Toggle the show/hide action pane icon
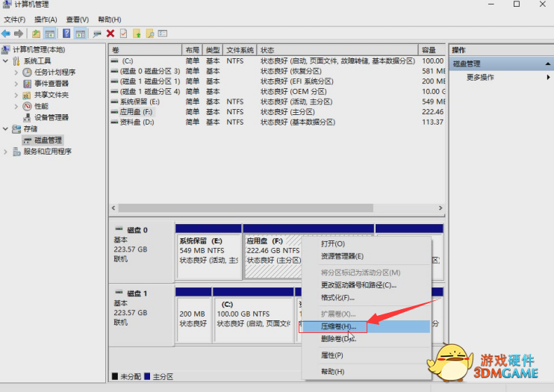The image size is (554, 392). click(x=81, y=34)
